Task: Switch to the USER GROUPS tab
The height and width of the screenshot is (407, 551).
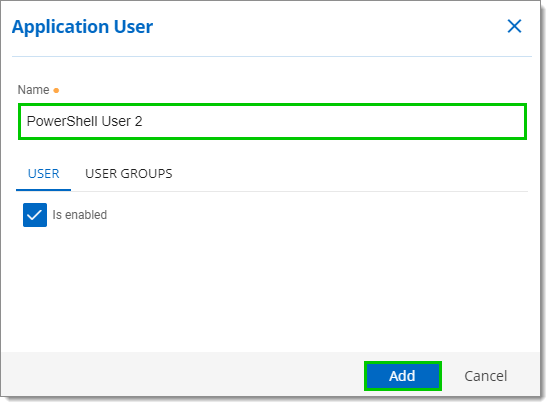Action: pos(129,174)
